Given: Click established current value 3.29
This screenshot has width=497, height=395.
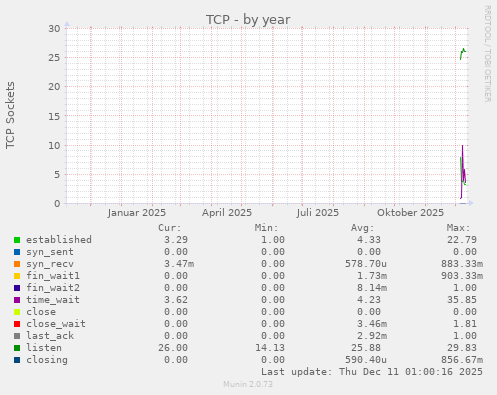Looking at the screenshot, I should pos(176,240).
